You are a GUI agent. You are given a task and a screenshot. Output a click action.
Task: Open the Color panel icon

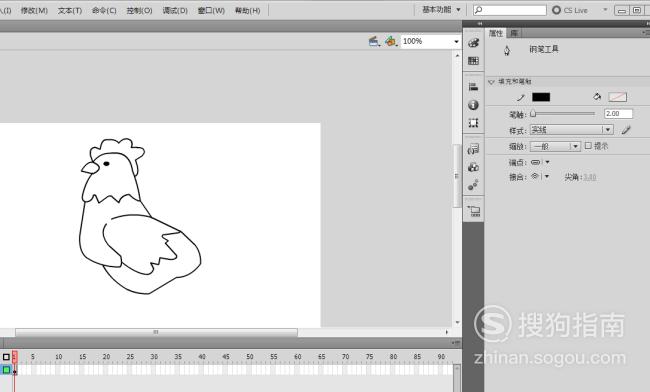[473, 43]
